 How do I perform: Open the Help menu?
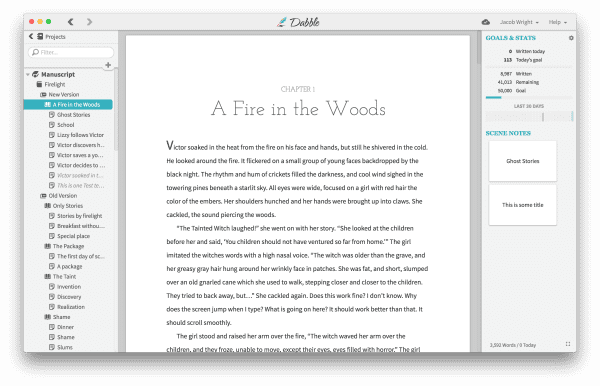(557, 22)
